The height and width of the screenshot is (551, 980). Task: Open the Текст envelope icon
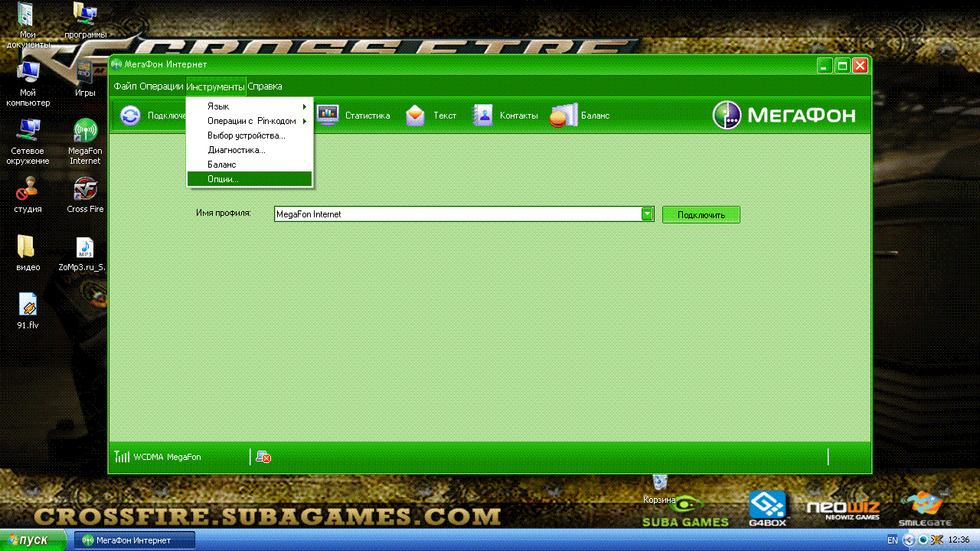(x=416, y=116)
